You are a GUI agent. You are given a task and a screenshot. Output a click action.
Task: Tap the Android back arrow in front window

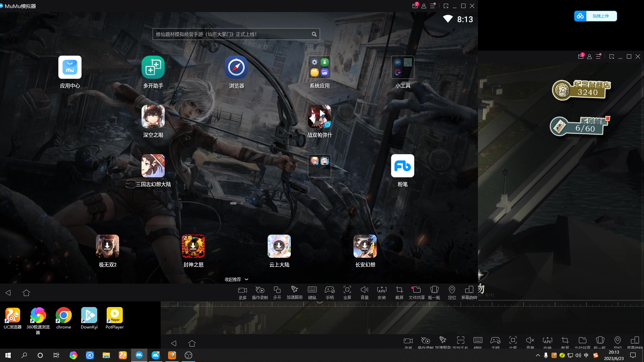click(x=8, y=293)
